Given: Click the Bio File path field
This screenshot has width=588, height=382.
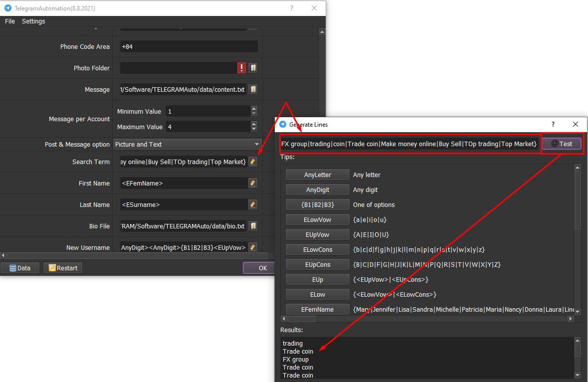Looking at the screenshot, I should (x=183, y=226).
